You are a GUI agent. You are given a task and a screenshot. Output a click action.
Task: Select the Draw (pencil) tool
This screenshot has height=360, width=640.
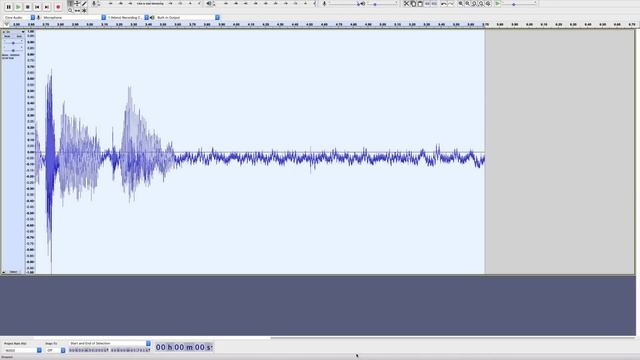(x=84, y=3)
